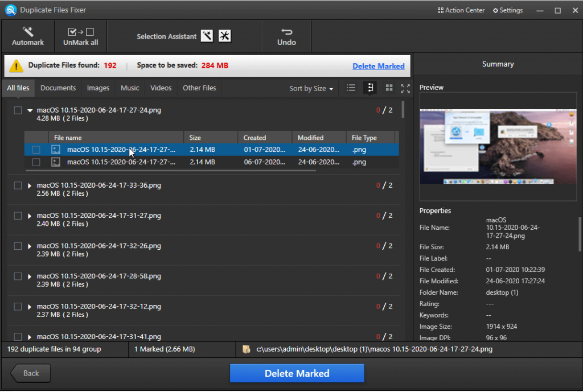Switch to the Videos tab
Image resolution: width=583 pixels, height=392 pixels.
[161, 88]
